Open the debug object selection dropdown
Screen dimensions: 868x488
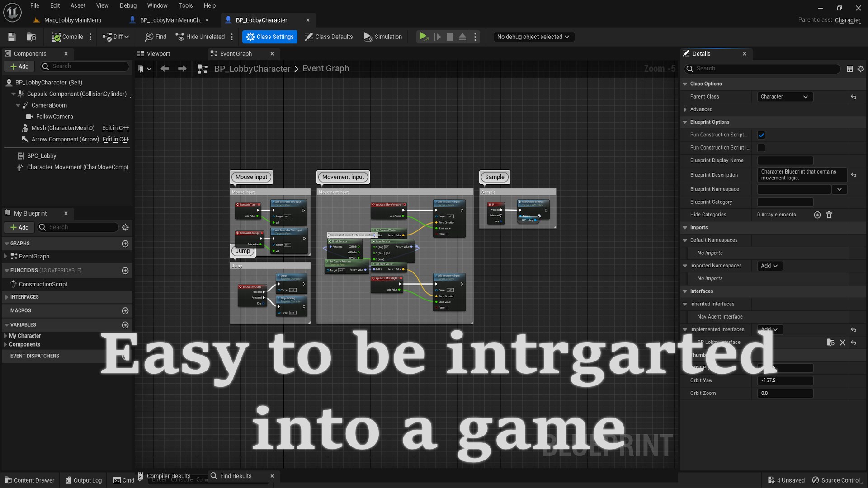(x=533, y=37)
